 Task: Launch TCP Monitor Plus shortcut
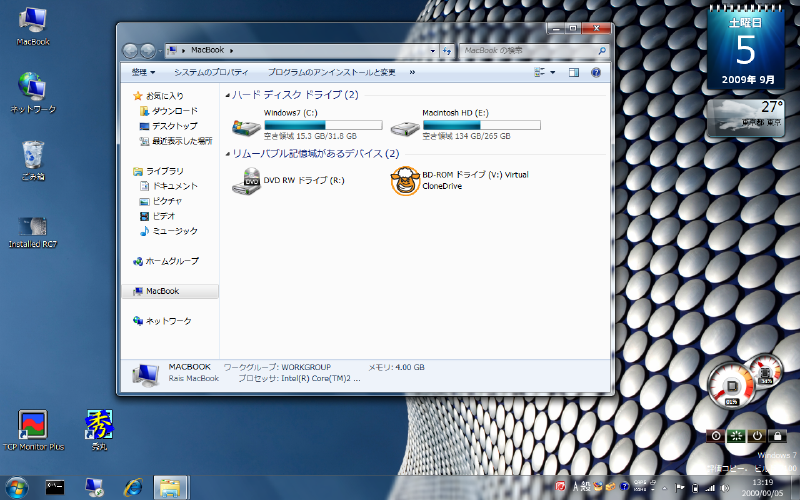point(34,430)
